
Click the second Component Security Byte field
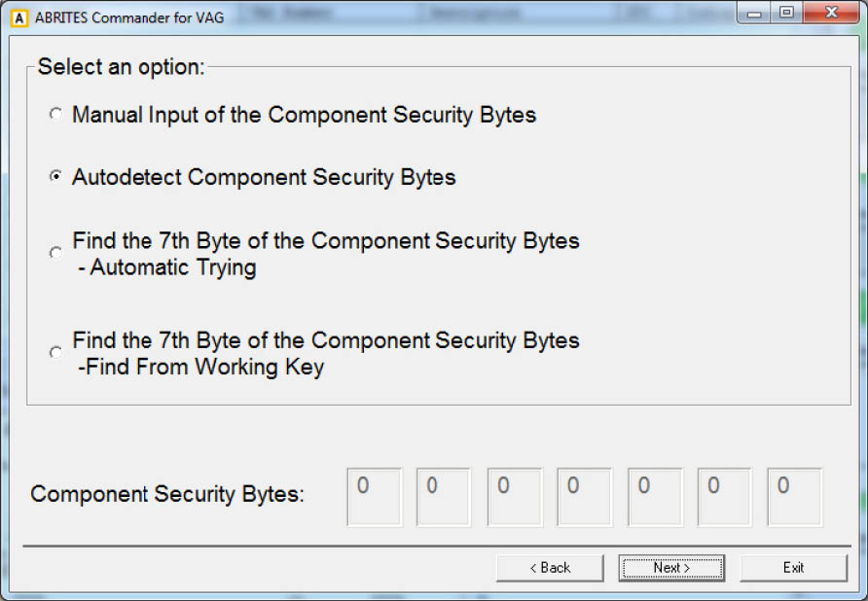point(444,496)
